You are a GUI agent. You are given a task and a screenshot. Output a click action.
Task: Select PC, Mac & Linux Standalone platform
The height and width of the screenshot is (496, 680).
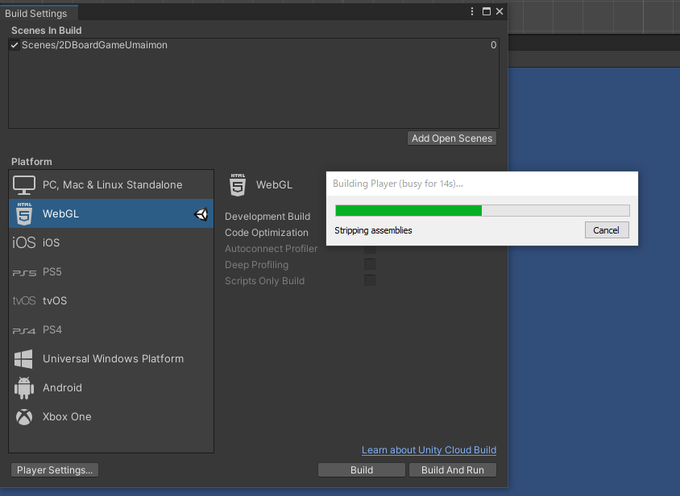[x=111, y=185]
